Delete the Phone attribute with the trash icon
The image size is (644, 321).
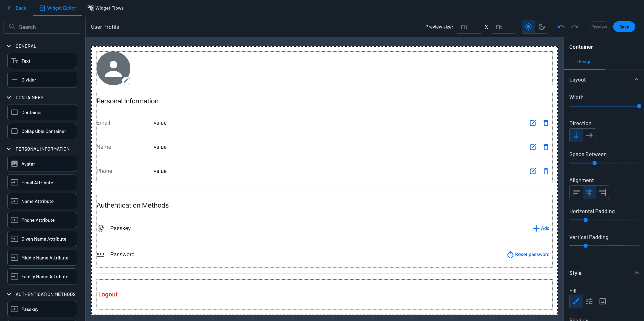click(546, 171)
